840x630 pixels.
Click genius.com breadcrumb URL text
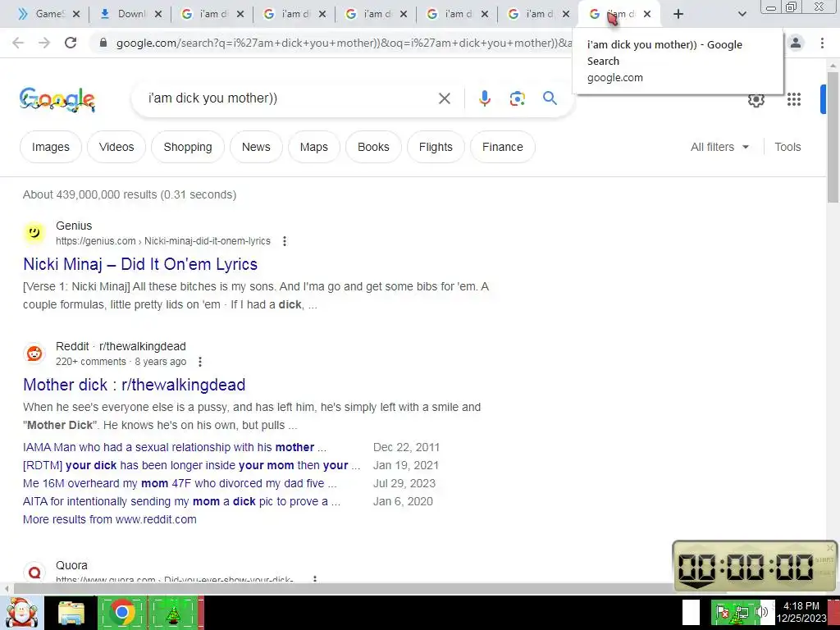click(163, 241)
